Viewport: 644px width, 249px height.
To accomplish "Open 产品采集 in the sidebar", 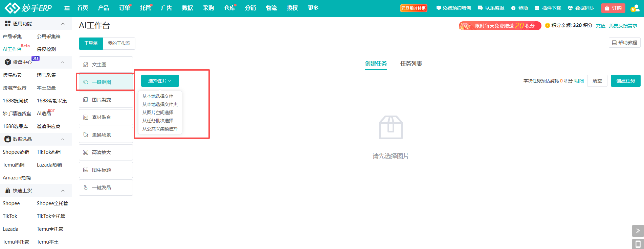I will pyautogui.click(x=12, y=36).
